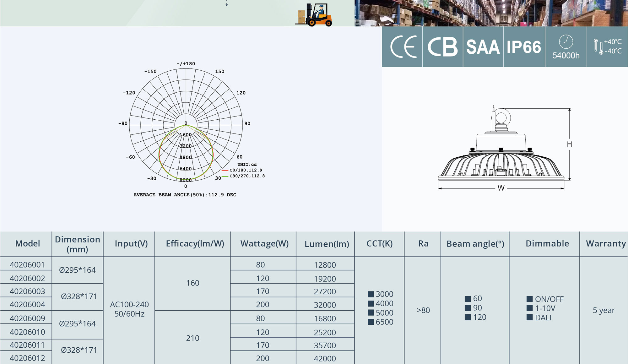Viewport: 628px width, 364px height.
Task: Tick the 6500 CCT checkbox
Action: (x=371, y=322)
